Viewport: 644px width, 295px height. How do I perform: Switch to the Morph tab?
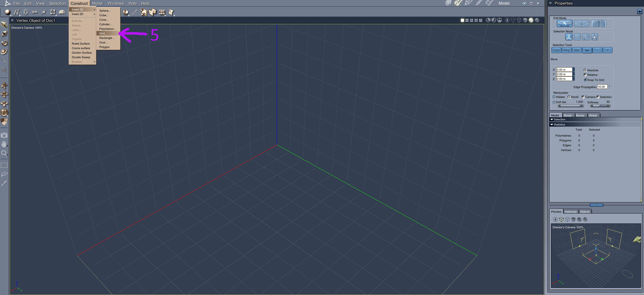pyautogui.click(x=568, y=115)
